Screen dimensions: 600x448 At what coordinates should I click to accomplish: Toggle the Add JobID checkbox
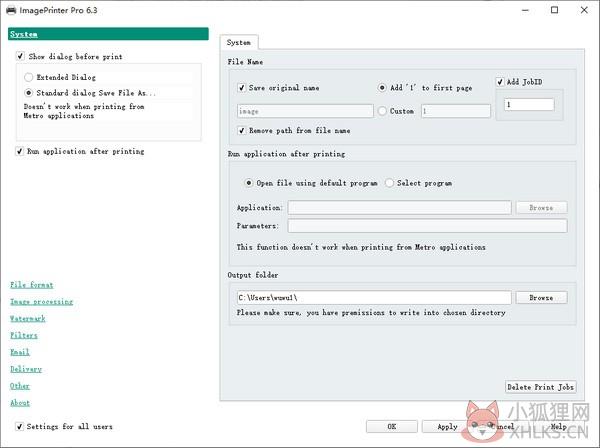click(x=500, y=82)
